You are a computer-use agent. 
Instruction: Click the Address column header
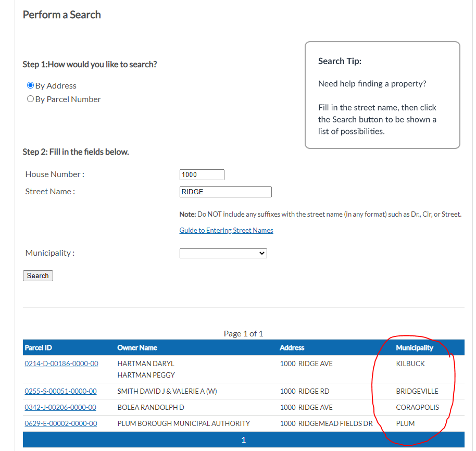292,347
